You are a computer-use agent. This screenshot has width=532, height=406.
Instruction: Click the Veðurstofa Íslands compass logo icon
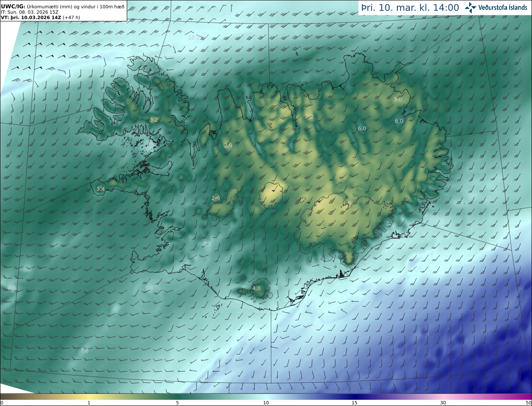[x=471, y=7]
